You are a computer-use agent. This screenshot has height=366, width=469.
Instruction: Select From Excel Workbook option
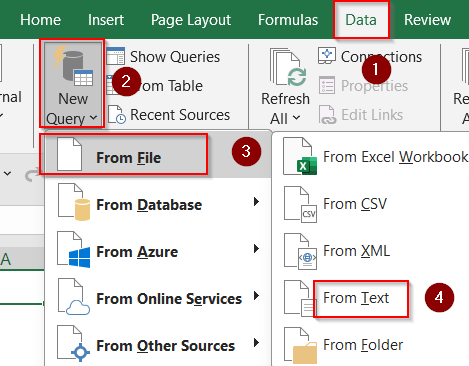[395, 157]
